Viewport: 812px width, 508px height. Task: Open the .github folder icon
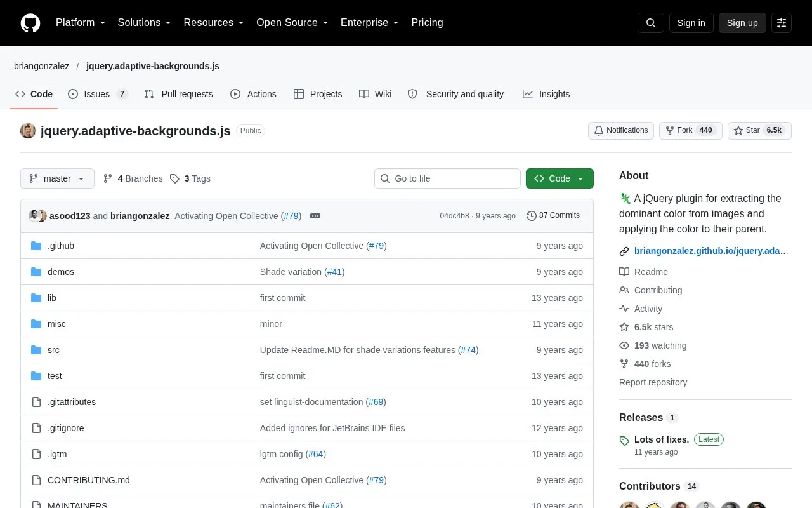pos(36,246)
